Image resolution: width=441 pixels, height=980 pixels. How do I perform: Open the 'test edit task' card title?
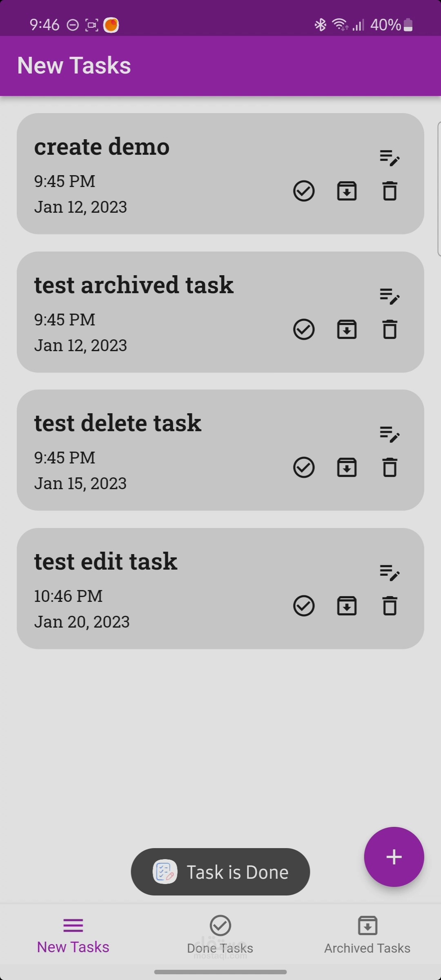[x=106, y=561]
